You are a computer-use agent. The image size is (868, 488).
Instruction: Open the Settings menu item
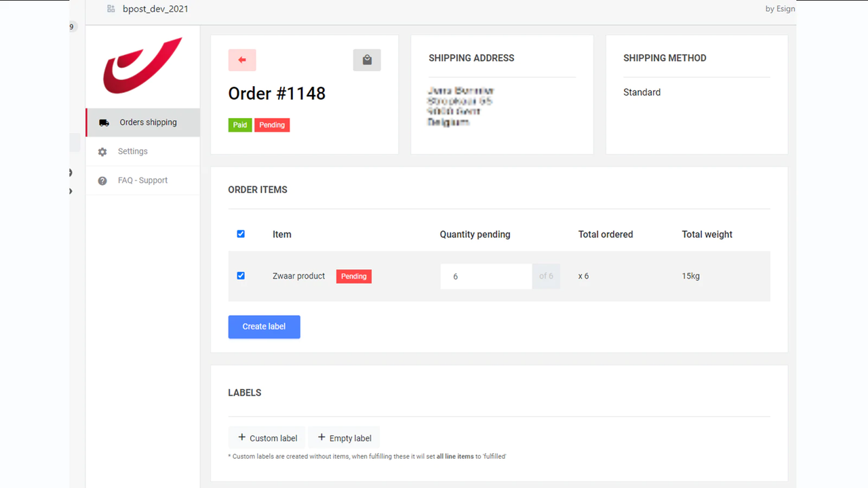[x=133, y=152]
